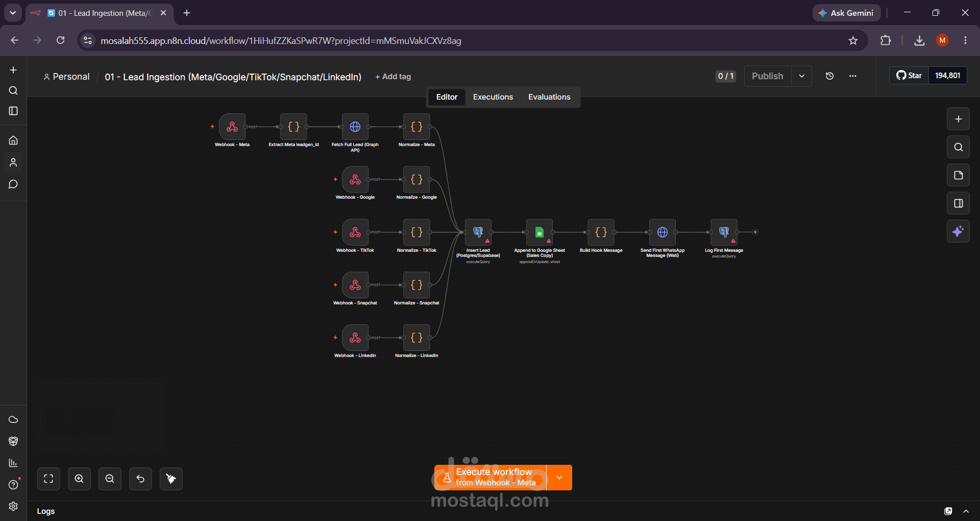Select the Normalize - Google code node
This screenshot has width=980, height=521.
point(416,179)
